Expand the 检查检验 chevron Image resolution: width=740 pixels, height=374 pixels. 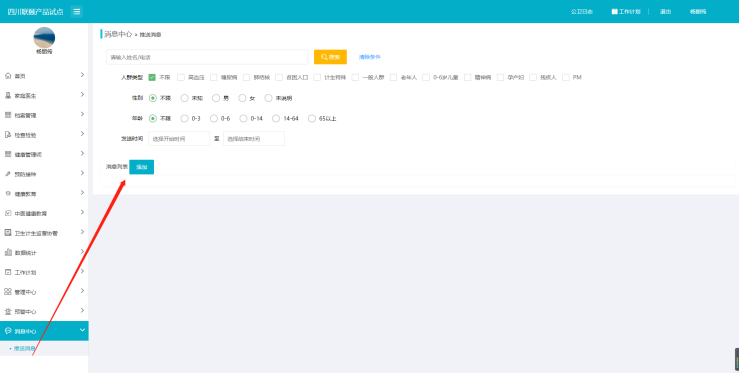(82, 134)
